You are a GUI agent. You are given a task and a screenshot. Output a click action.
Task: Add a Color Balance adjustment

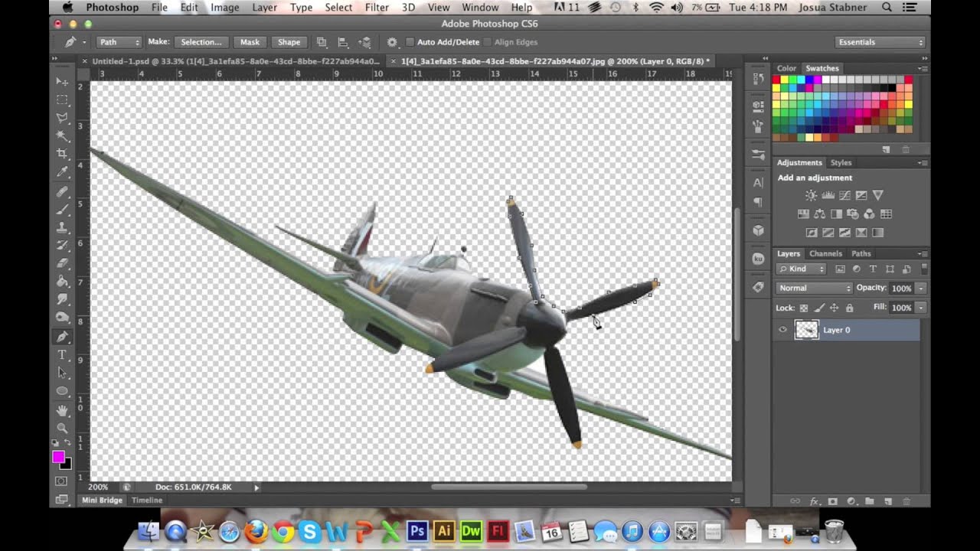[x=819, y=214]
